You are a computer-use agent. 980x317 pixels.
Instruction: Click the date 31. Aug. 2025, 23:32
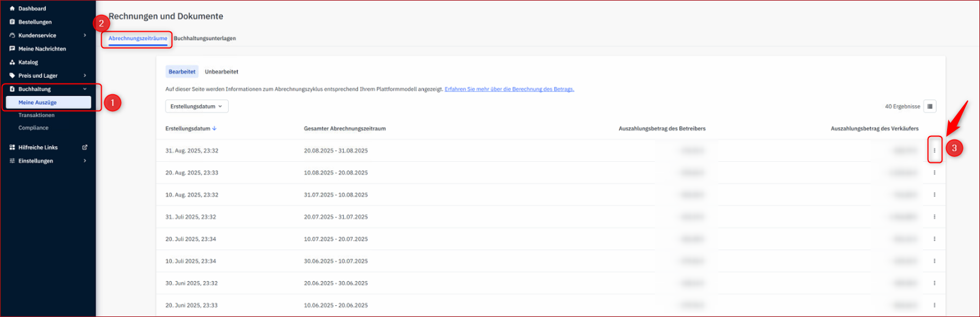point(192,151)
